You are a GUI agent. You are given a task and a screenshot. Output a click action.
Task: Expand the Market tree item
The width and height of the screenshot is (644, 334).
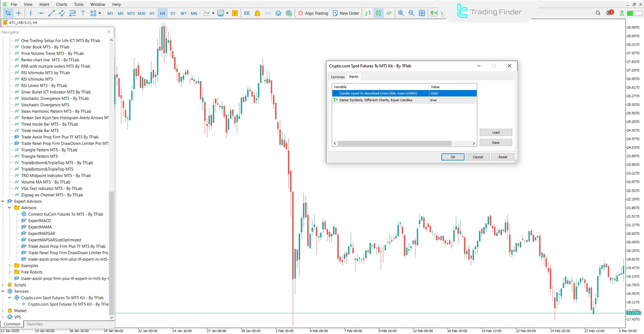(x=3, y=310)
